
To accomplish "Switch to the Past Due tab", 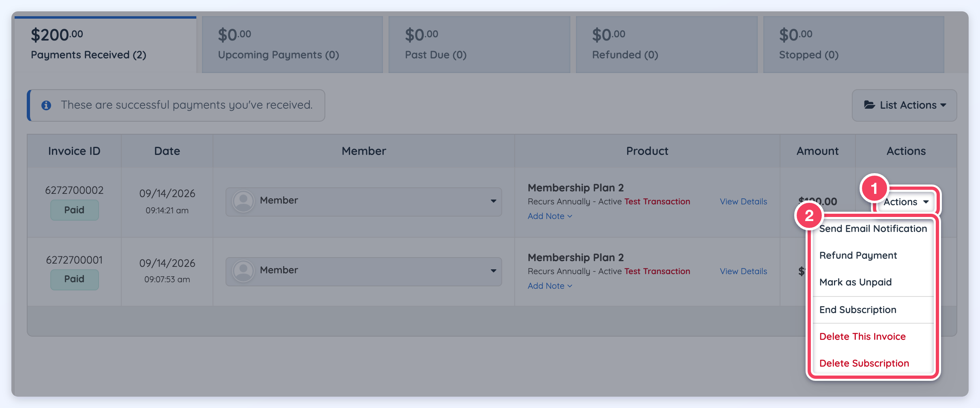I will coord(479,45).
